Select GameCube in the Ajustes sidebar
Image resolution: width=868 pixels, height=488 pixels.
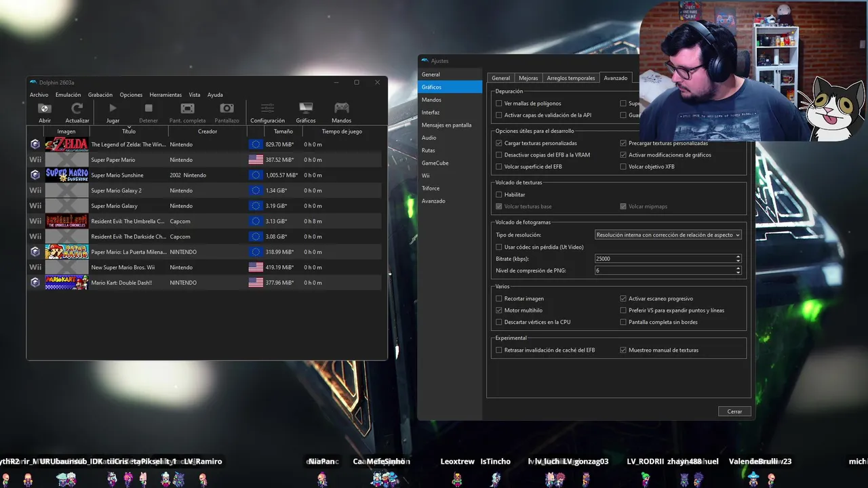coord(450,163)
